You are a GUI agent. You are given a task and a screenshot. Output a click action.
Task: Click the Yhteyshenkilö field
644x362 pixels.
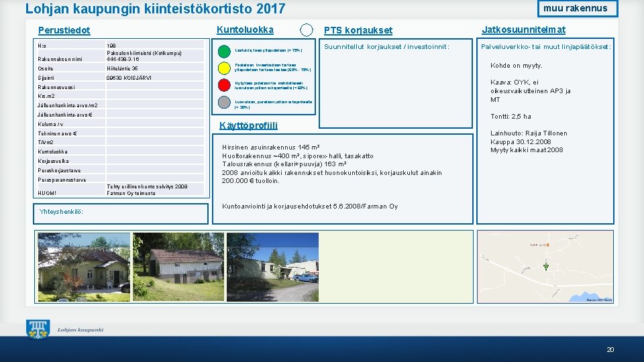[x=121, y=214]
